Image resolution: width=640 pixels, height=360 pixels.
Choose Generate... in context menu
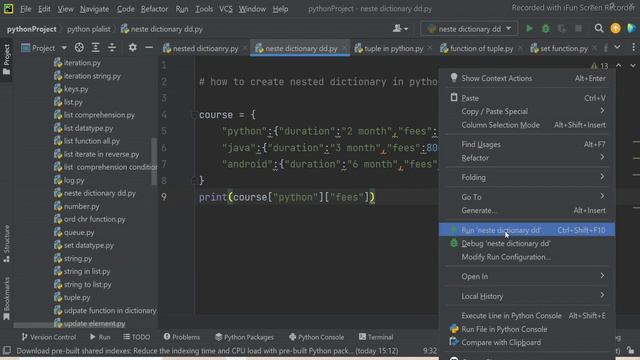[527, 211]
